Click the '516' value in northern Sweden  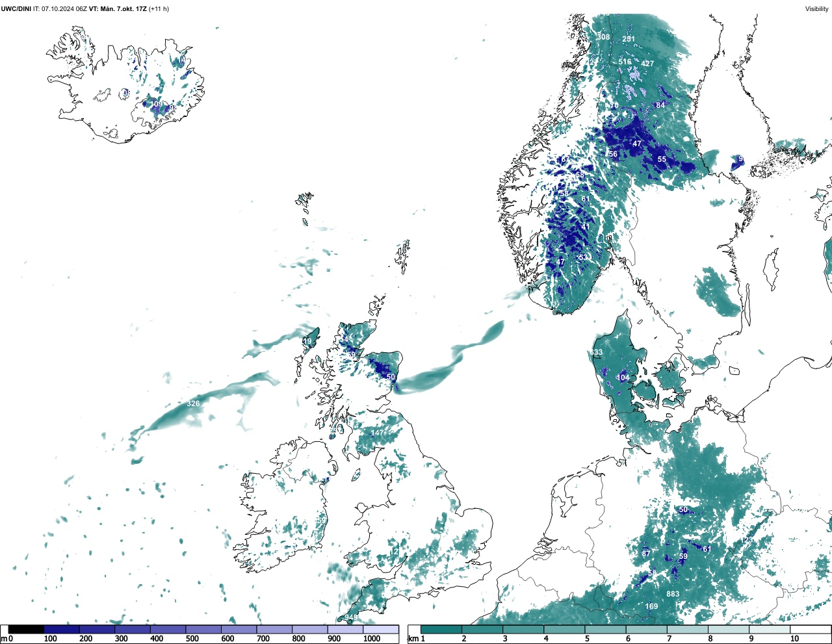625,62
